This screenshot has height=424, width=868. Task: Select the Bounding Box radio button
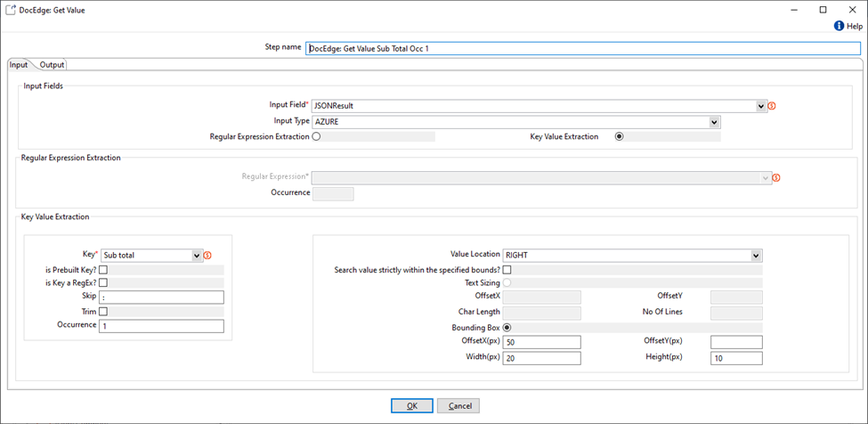[x=507, y=328]
